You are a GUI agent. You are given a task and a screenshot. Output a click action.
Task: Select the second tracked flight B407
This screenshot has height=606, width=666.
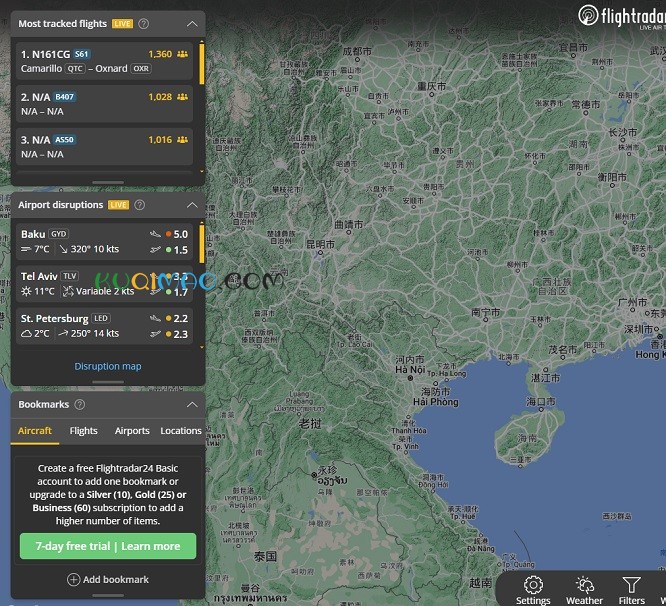click(x=104, y=104)
